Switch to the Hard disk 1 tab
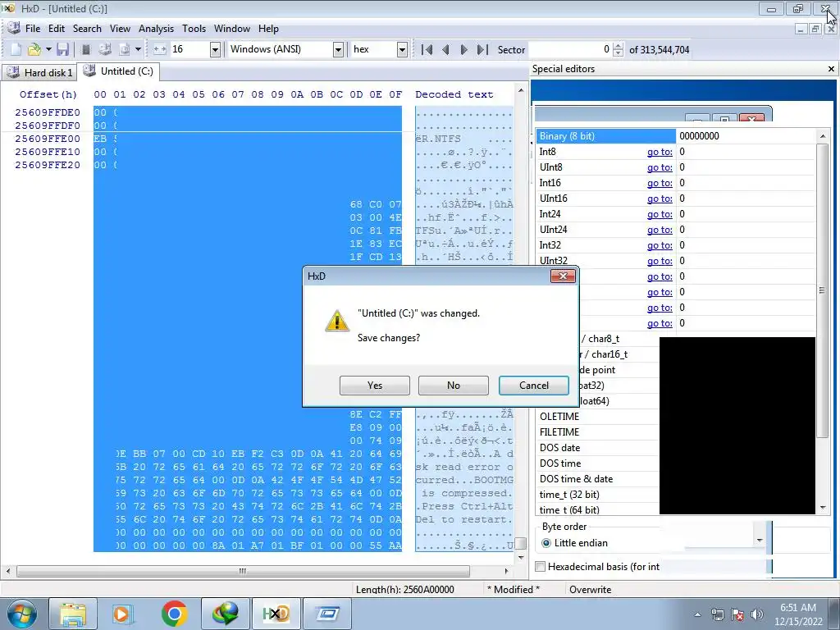 (39, 72)
